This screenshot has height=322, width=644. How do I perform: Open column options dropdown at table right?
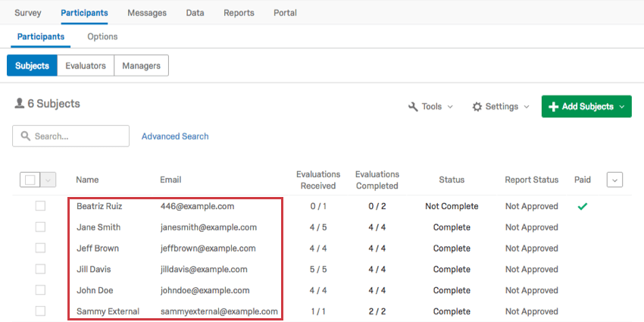[x=614, y=180]
